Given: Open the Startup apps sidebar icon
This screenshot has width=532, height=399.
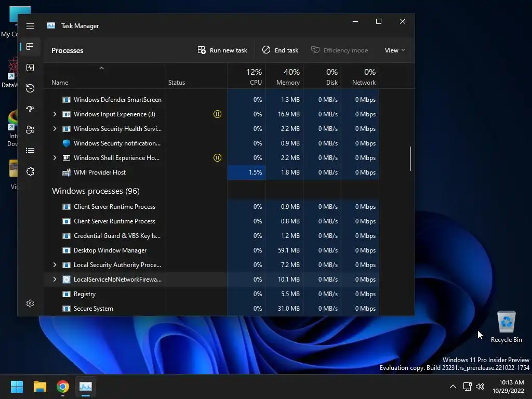Looking at the screenshot, I should 30,109.
